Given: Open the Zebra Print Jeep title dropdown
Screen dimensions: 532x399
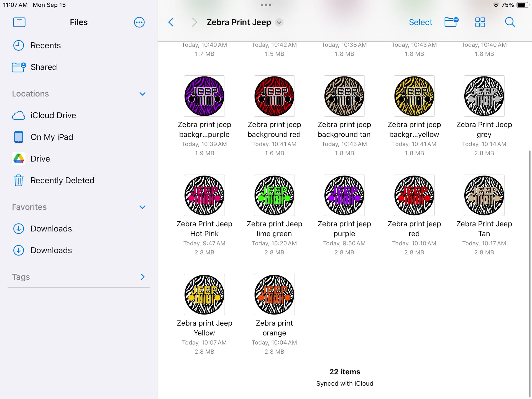Looking at the screenshot, I should tap(279, 22).
